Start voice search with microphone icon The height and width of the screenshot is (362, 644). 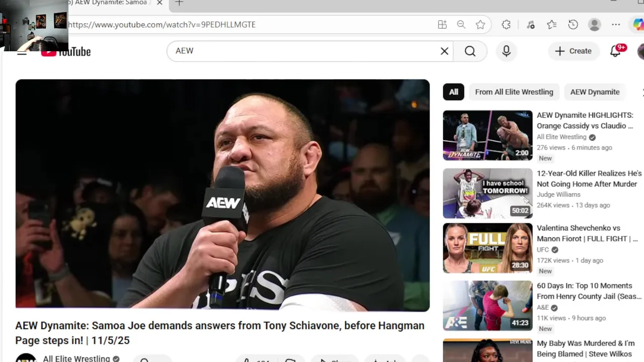tap(506, 51)
